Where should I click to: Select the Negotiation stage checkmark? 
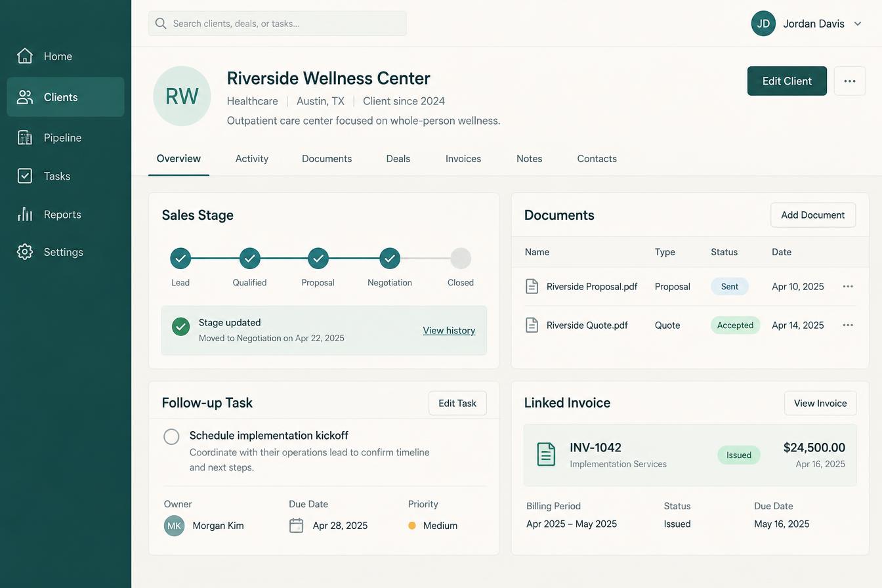point(390,259)
